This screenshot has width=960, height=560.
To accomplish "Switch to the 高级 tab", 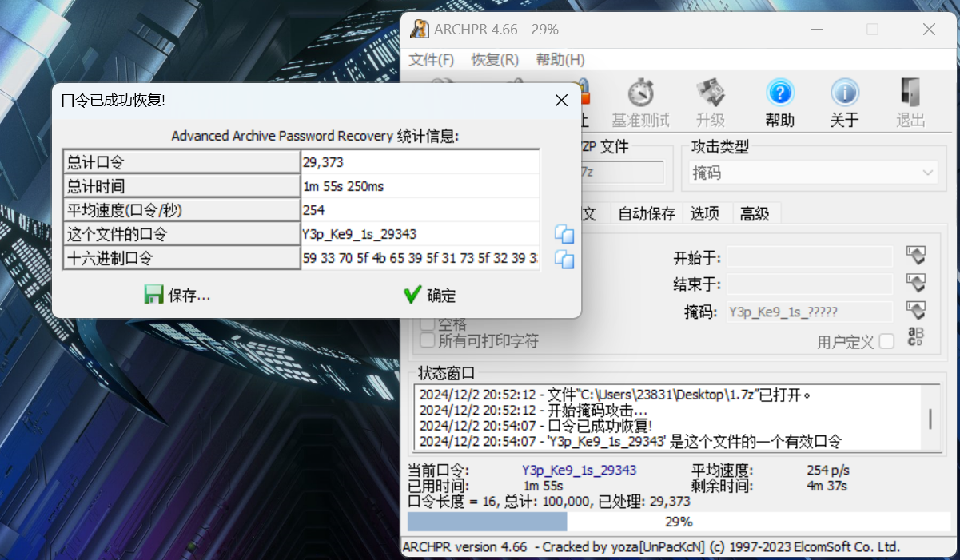I will 755,213.
